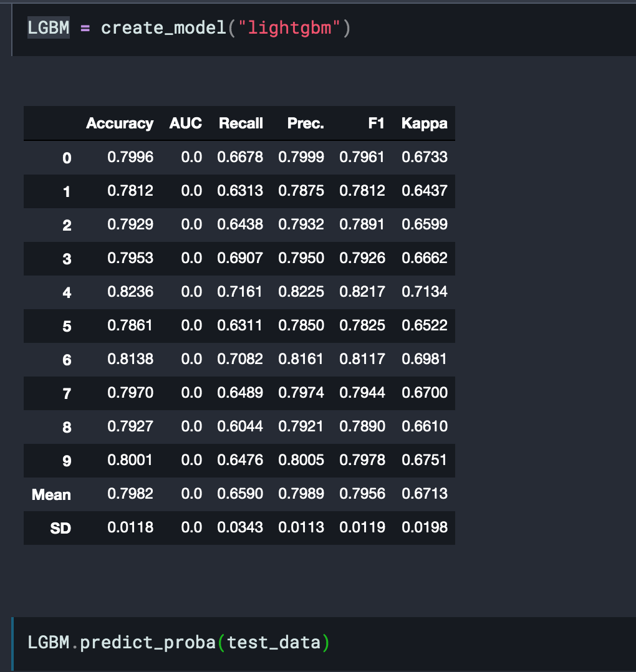
Task: Select the LGBM variable name in the code
Action: [47, 27]
